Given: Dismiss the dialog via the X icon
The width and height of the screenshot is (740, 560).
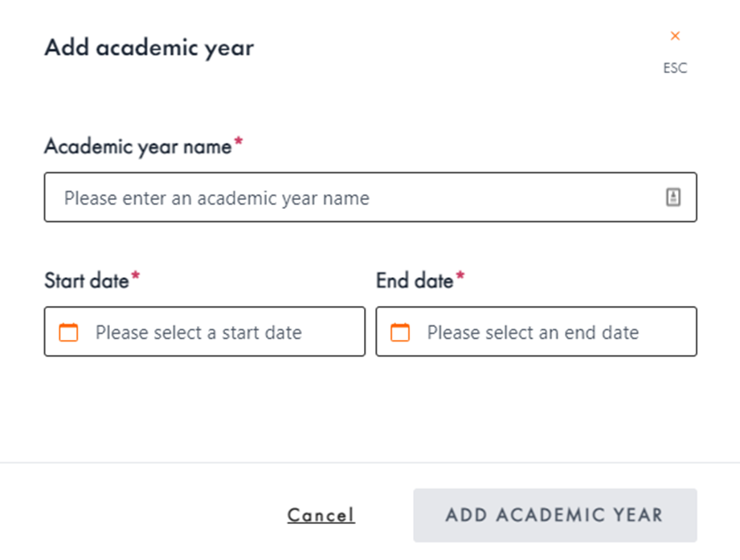Looking at the screenshot, I should [675, 35].
